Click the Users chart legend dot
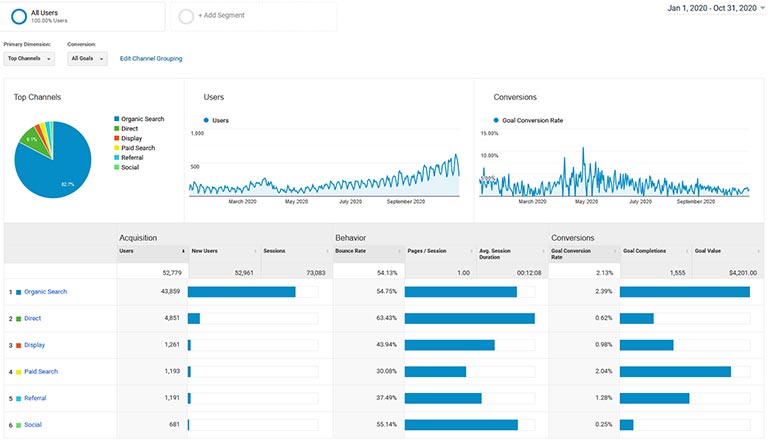The height and width of the screenshot is (443, 768). 206,120
